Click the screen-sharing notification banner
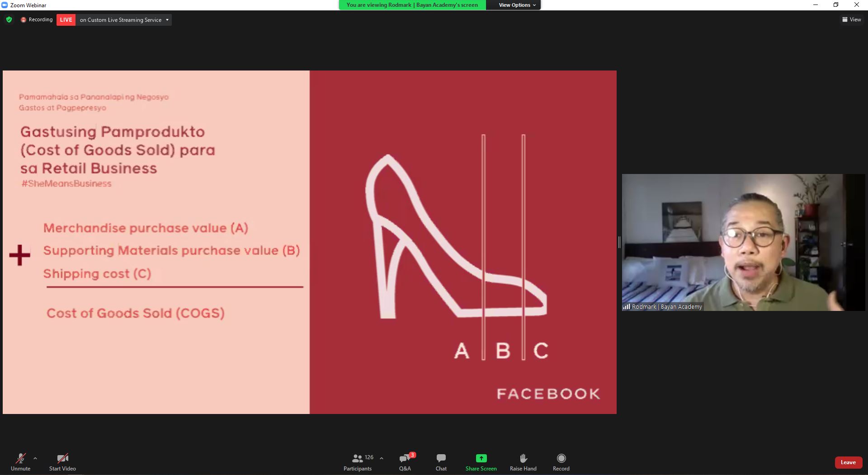This screenshot has height=475, width=868. pyautogui.click(x=412, y=5)
